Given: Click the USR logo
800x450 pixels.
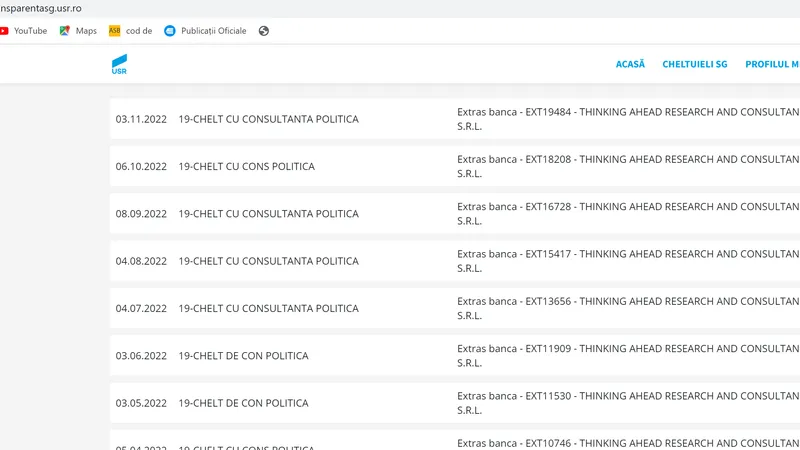Looking at the screenshot, I should (x=119, y=64).
